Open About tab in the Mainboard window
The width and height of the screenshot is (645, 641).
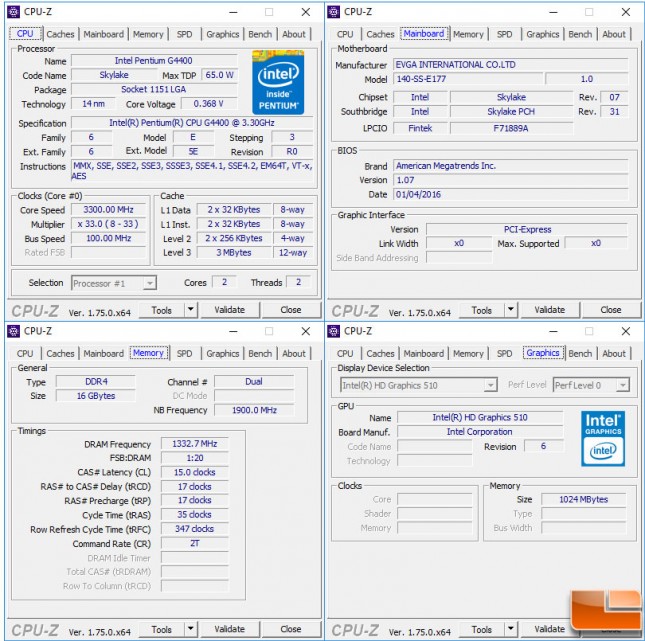point(614,34)
